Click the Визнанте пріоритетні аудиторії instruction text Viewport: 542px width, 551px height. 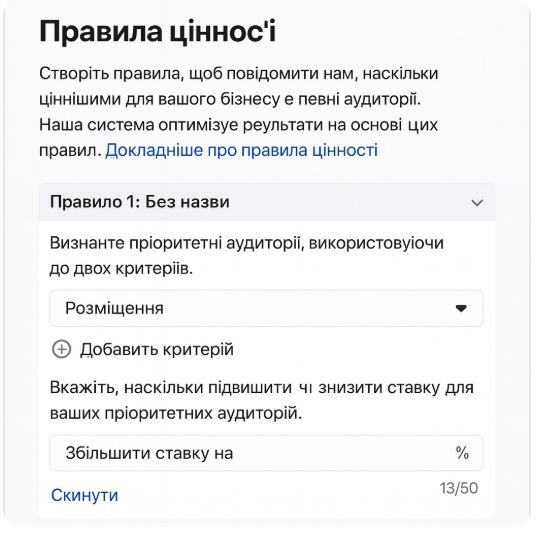[246, 243]
